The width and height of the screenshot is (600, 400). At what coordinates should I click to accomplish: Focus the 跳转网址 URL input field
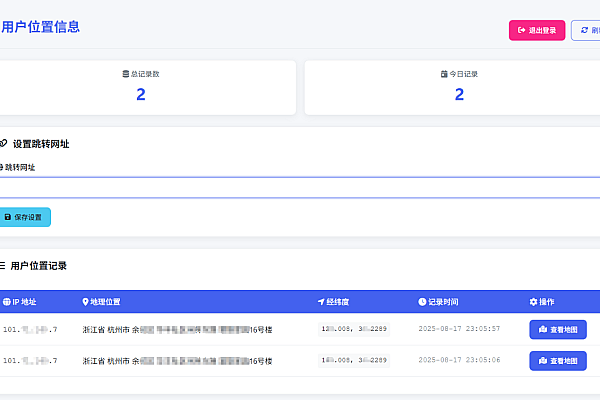[300, 188]
